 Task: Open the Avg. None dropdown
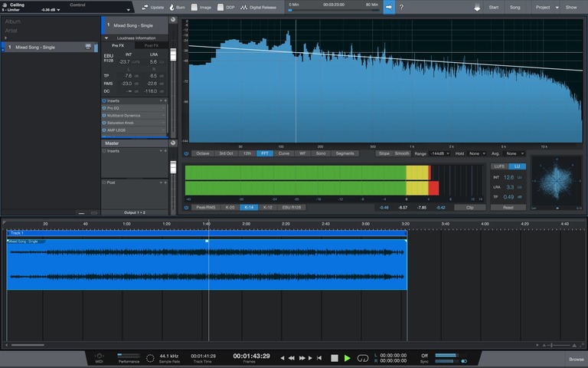coord(514,153)
